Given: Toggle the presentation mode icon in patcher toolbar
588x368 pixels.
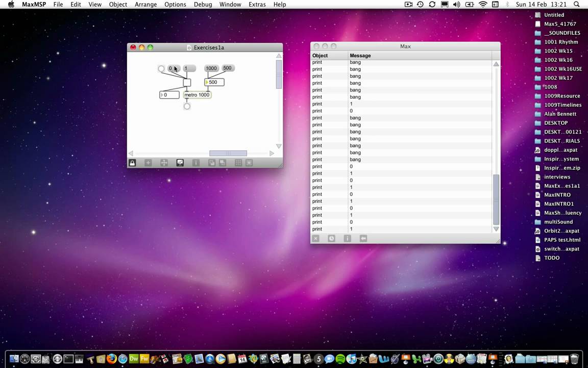Looking at the screenshot, I should coord(180,163).
